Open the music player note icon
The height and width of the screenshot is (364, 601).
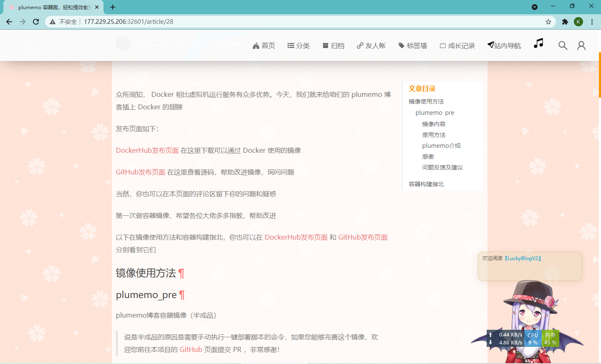click(538, 43)
